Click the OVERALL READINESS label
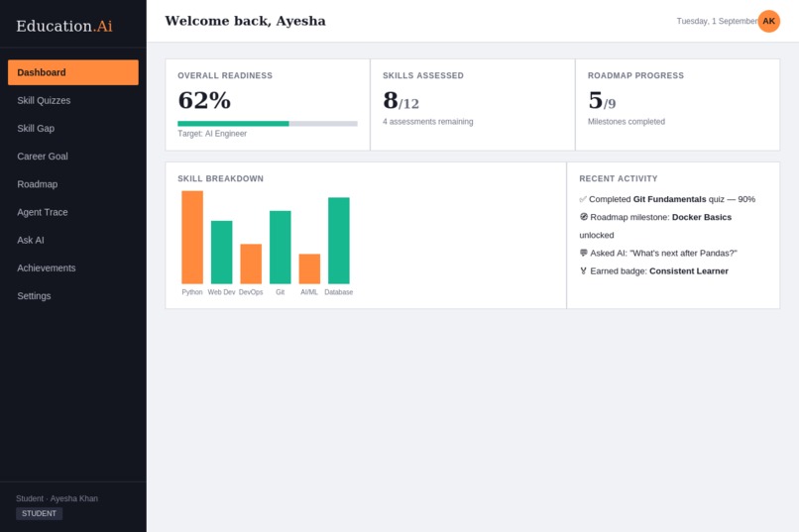 coord(225,75)
